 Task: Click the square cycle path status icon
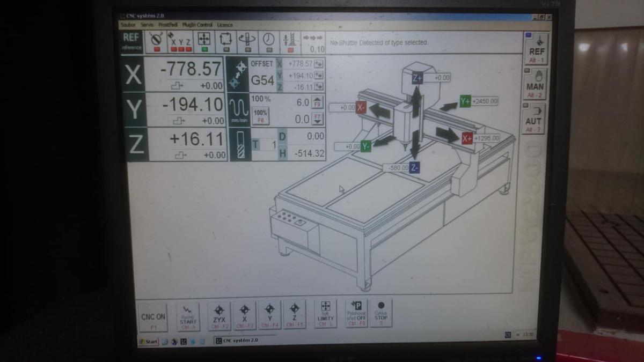[x=225, y=41]
